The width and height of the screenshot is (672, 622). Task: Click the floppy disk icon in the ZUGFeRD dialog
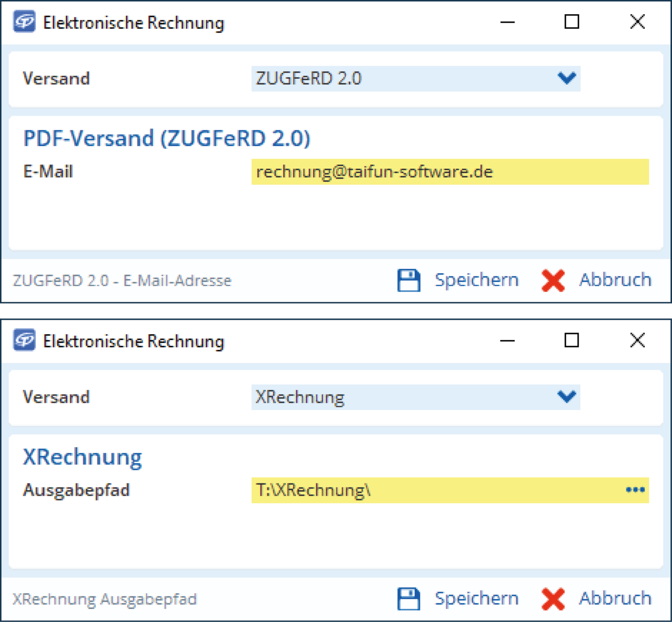(408, 280)
